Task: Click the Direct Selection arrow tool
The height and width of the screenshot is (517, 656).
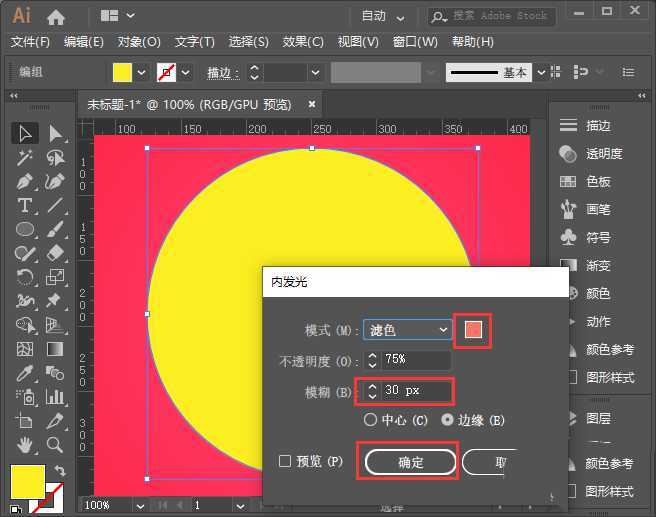Action: [x=55, y=133]
